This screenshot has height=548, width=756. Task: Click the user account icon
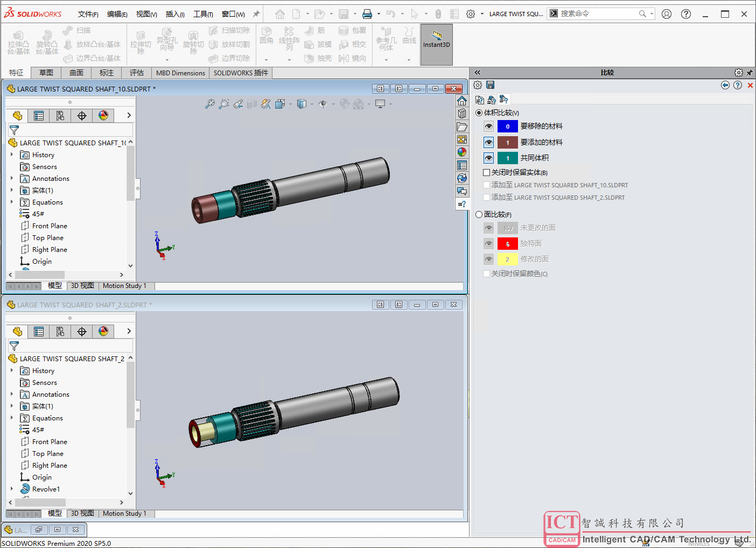point(667,14)
